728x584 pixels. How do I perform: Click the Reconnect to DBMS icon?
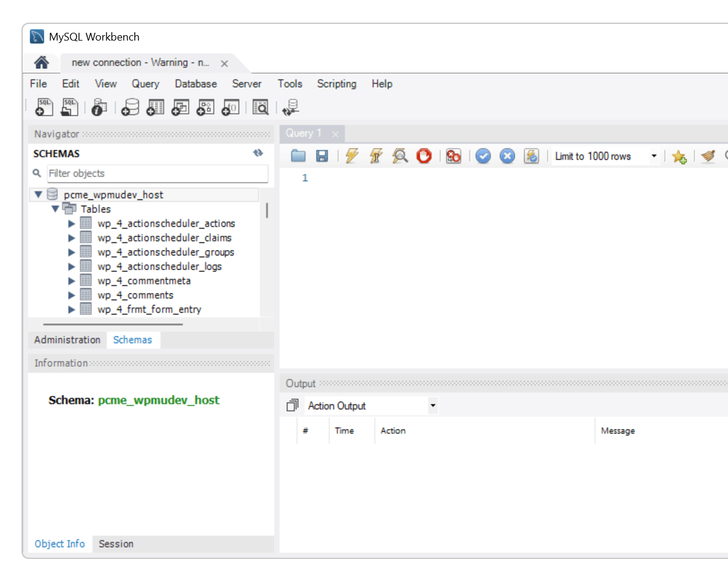[x=291, y=107]
